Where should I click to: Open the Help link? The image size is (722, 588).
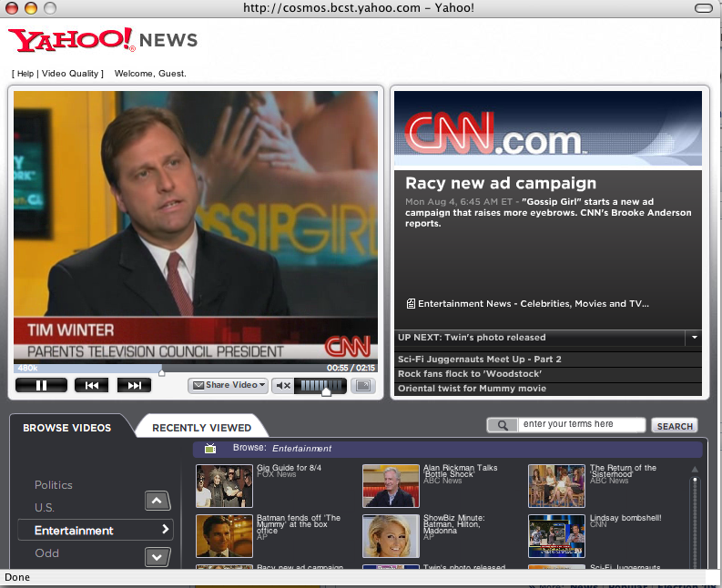click(25, 74)
